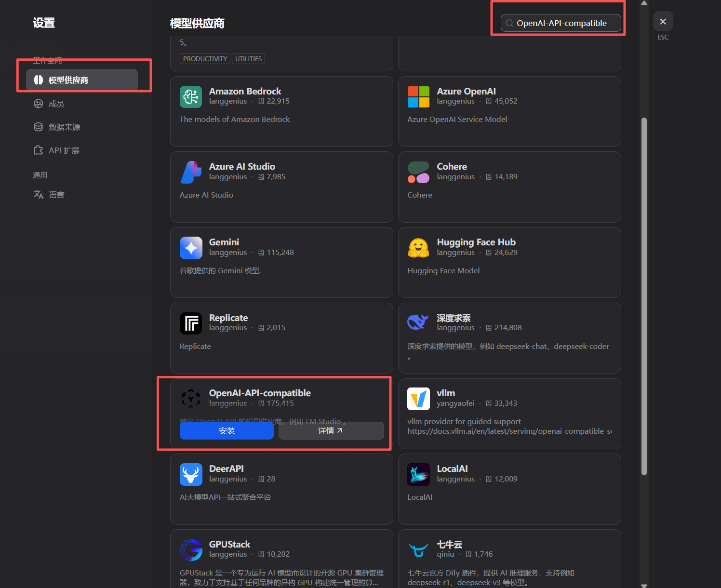The width and height of the screenshot is (721, 588).
Task: Install the OpenAI-API-compatible plugin with 安装
Action: point(227,430)
